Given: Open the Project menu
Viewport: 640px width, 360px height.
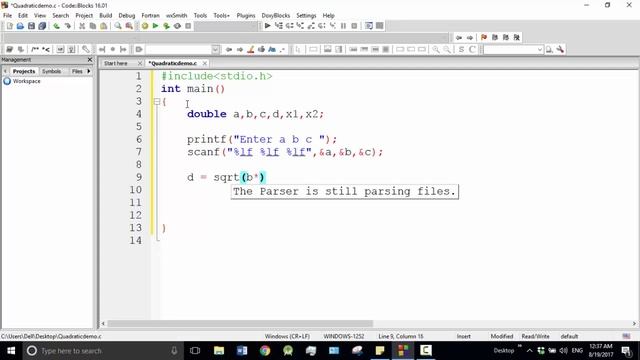Looking at the screenshot, I should (84, 16).
